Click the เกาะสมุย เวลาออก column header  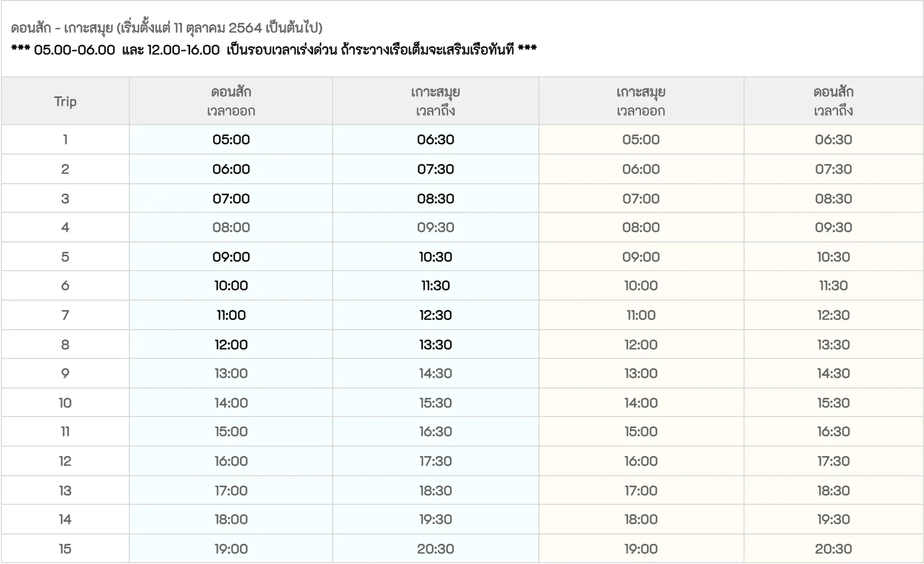tap(641, 101)
